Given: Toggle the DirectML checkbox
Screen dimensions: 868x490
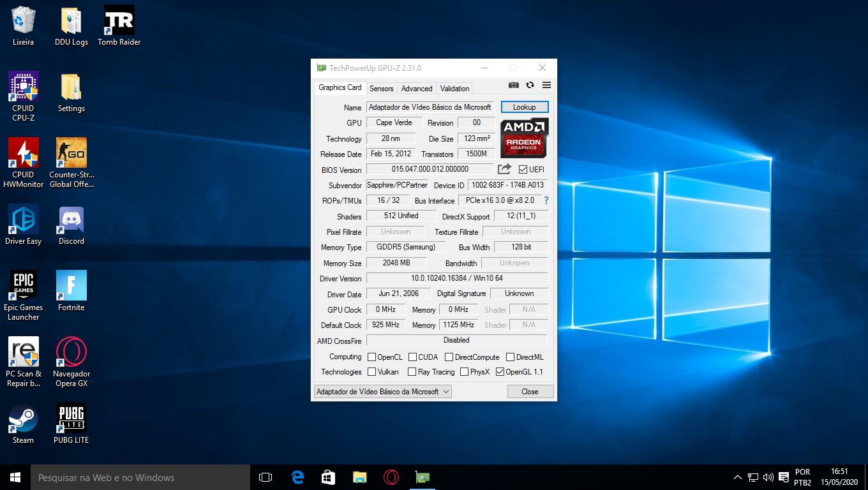Looking at the screenshot, I should (510, 357).
